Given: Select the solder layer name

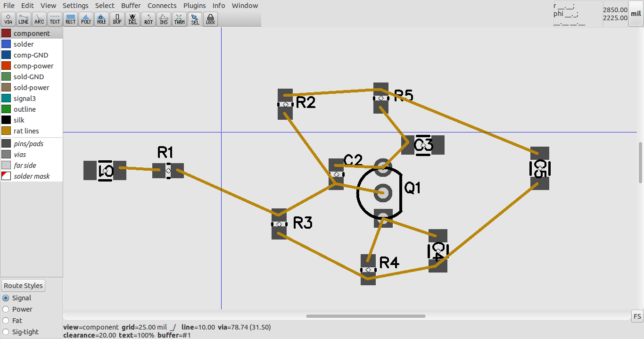Looking at the screenshot, I should (24, 44).
